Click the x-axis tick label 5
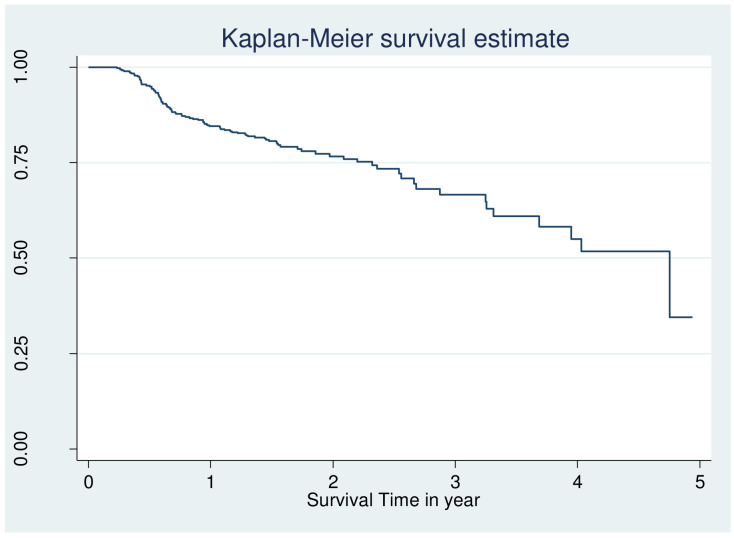 point(700,481)
